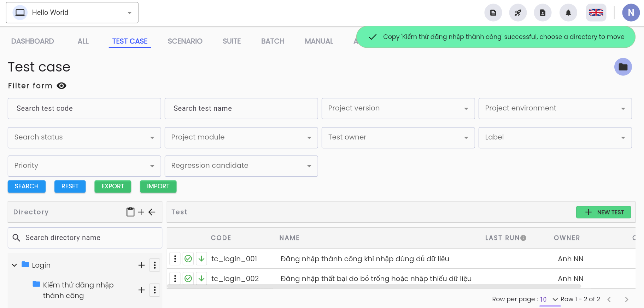This screenshot has height=308, width=644.
Task: Toggle filter form visibility eye
Action: point(62,86)
